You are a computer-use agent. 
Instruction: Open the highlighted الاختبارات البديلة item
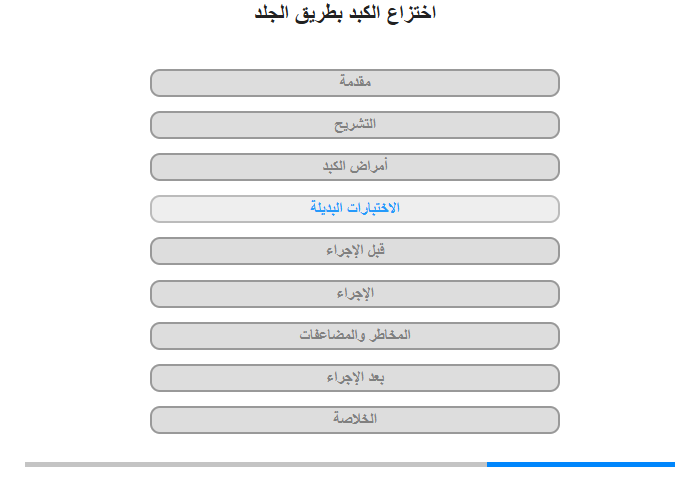click(355, 209)
